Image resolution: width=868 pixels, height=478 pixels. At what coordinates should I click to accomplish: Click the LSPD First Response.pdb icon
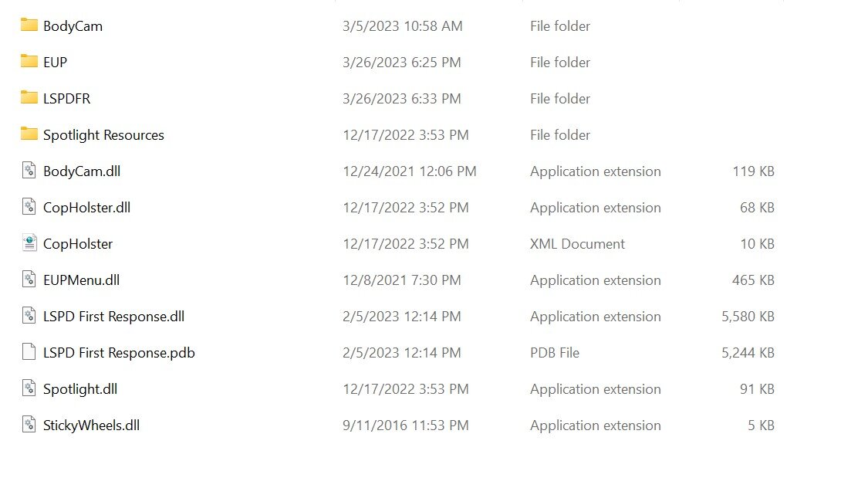point(29,352)
